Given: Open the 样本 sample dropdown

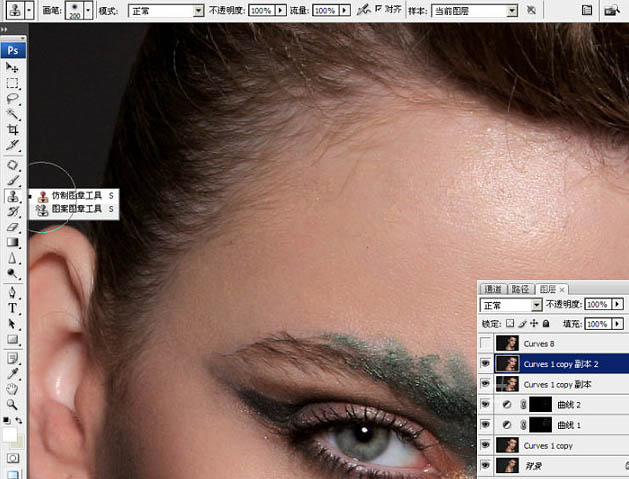Looking at the screenshot, I should coord(511,11).
